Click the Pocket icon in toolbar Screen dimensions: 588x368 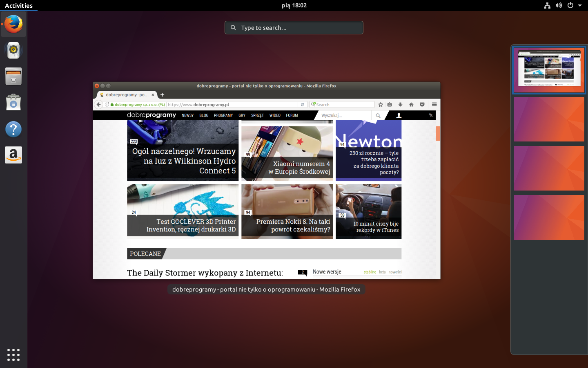tap(422, 105)
